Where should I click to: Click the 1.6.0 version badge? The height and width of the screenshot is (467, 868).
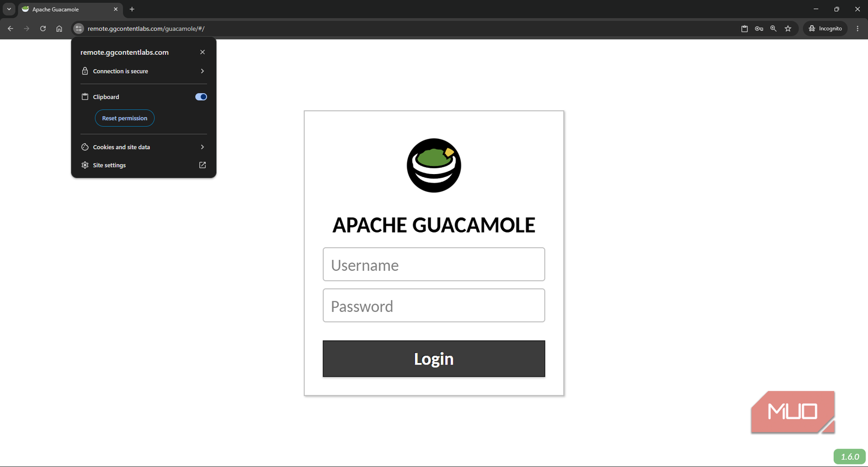point(850,456)
